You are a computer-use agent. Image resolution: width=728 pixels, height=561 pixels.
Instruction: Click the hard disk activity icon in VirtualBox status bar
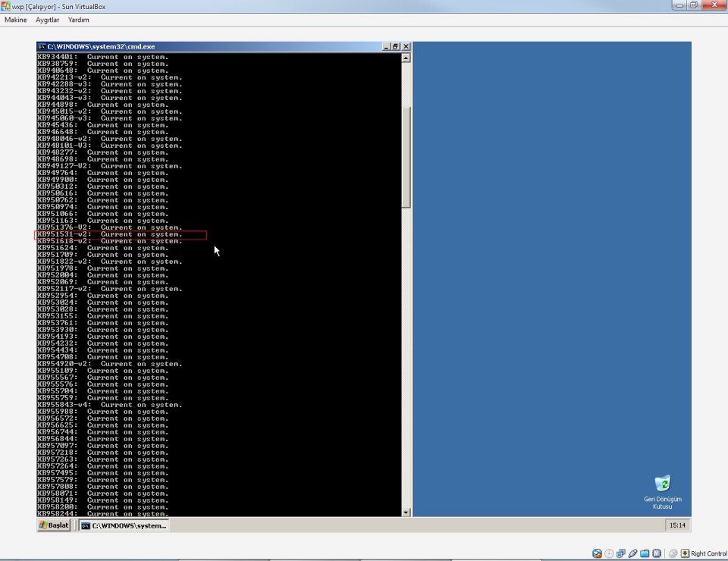[597, 553]
